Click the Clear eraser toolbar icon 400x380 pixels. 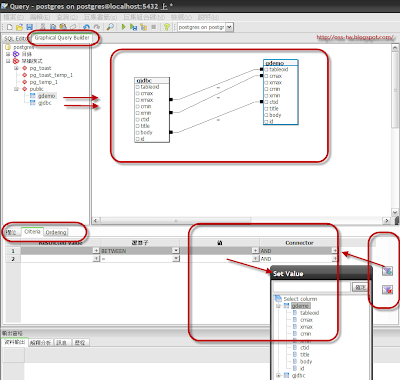click(x=73, y=27)
